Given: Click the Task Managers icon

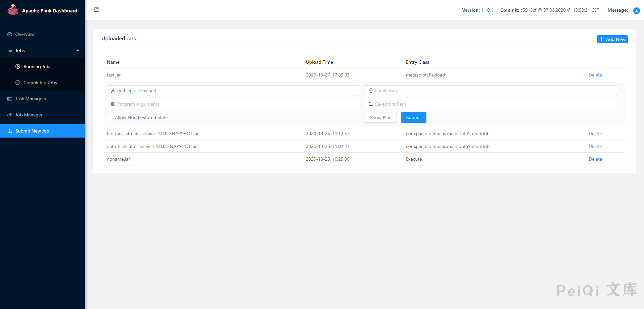Looking at the screenshot, I should (x=10, y=99).
